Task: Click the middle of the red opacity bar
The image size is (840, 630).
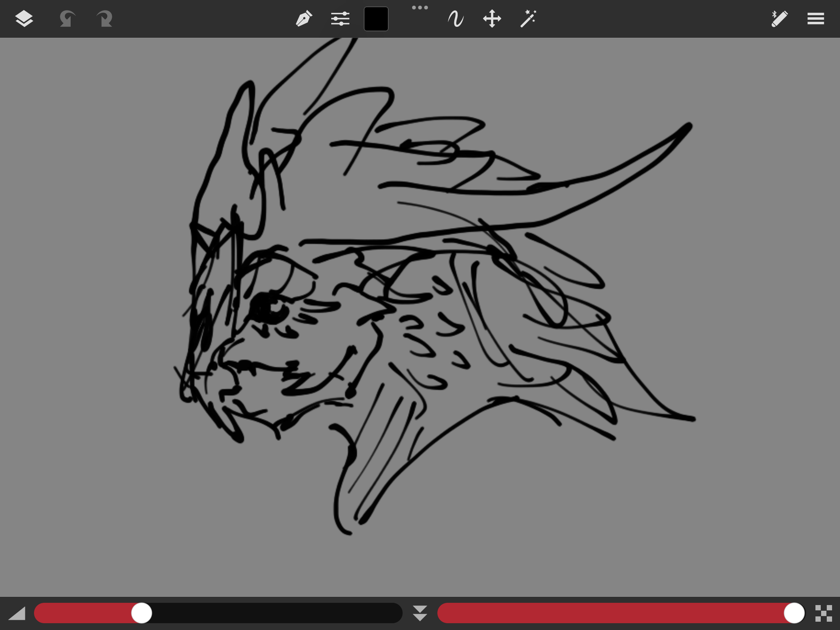Action: (611, 613)
